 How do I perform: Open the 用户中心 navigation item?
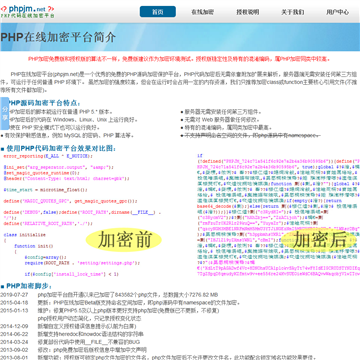tap(338, 12)
